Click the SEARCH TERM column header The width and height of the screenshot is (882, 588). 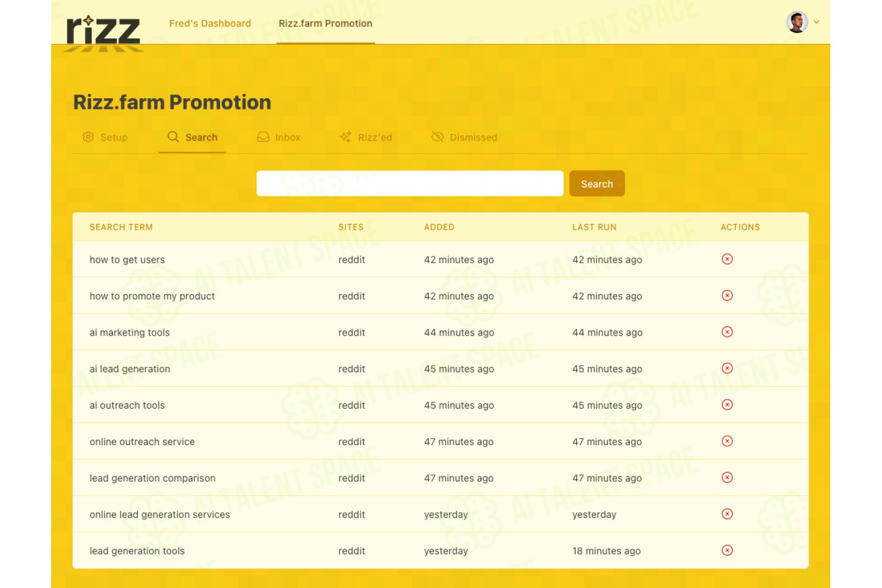coord(121,228)
